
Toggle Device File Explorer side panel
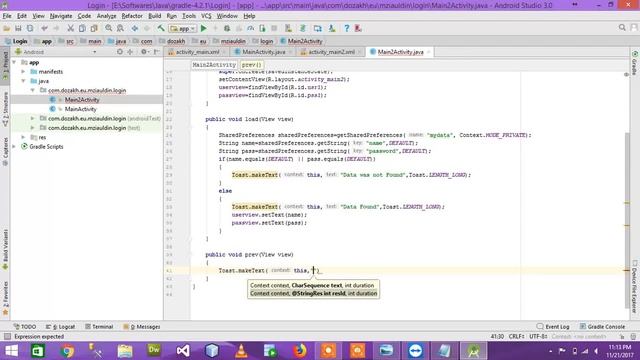click(635, 287)
